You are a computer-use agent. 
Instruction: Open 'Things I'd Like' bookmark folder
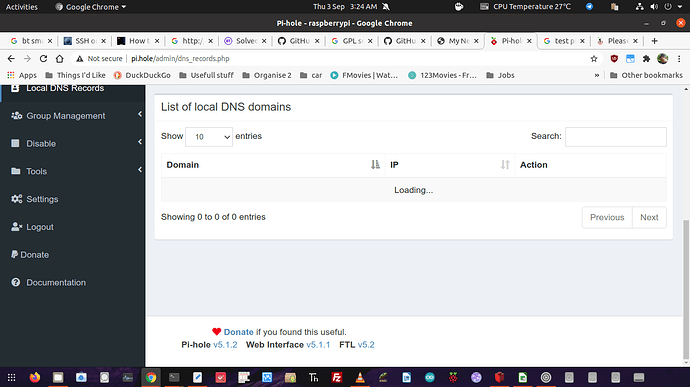[x=76, y=75]
